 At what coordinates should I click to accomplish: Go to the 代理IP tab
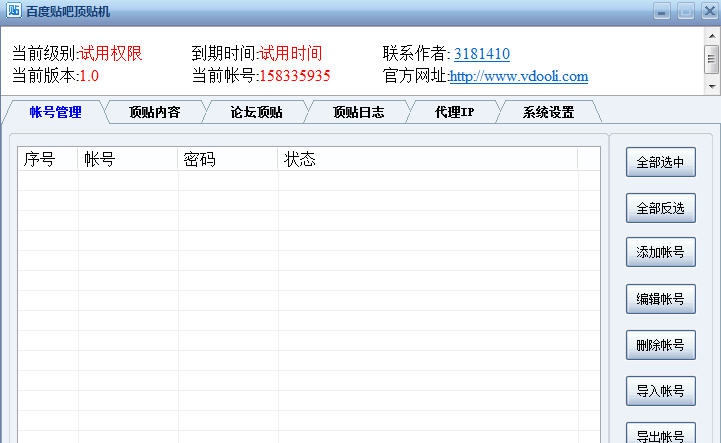tap(454, 112)
